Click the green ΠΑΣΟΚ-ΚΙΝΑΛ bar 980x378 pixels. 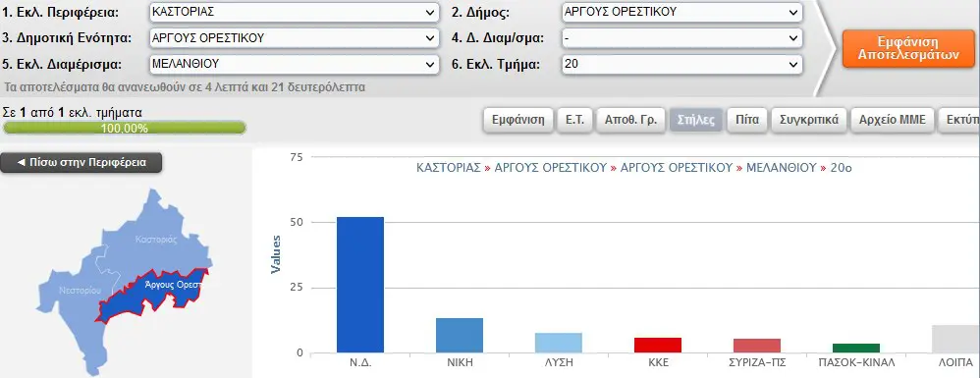(856, 349)
